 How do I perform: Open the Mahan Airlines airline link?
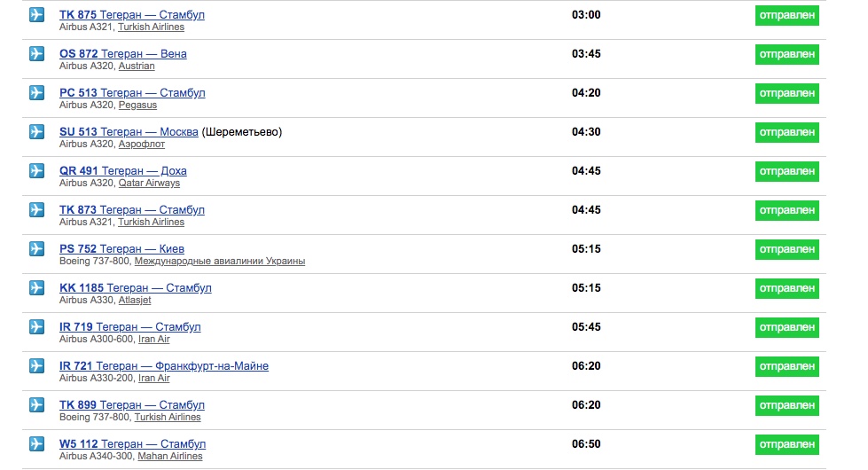(x=169, y=457)
